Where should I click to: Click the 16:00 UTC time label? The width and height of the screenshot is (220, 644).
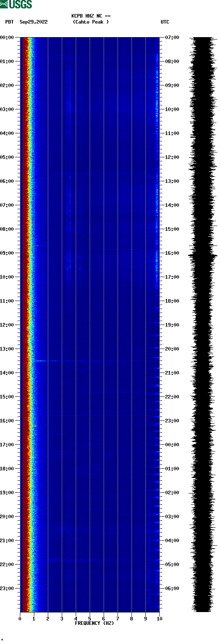[x=172, y=253]
